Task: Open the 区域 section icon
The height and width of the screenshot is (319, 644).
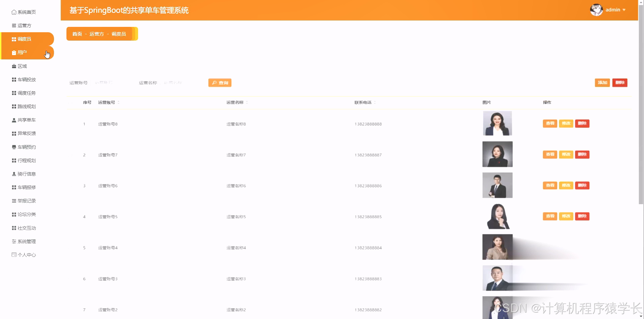Action: click(x=13, y=66)
